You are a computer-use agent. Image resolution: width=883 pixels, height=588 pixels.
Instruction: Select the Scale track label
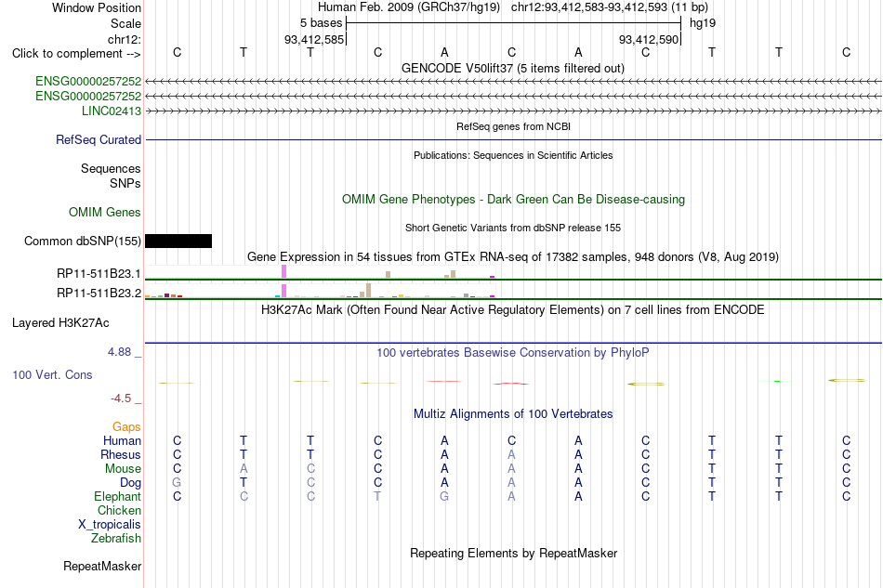[x=125, y=23]
